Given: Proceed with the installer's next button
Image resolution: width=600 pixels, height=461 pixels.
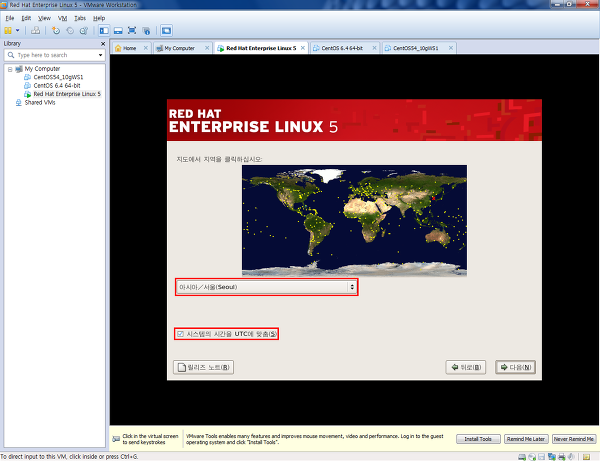Looking at the screenshot, I should (515, 367).
